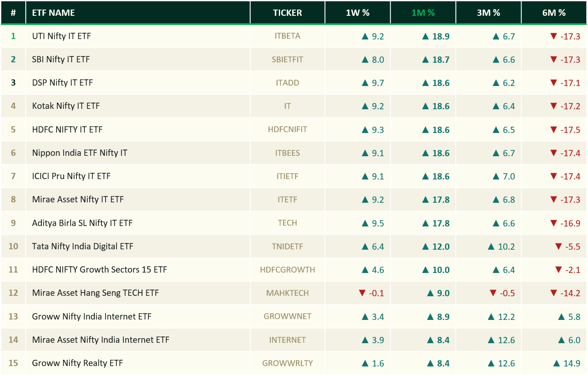Select SBI Nifty IT ETF name

click(61, 59)
